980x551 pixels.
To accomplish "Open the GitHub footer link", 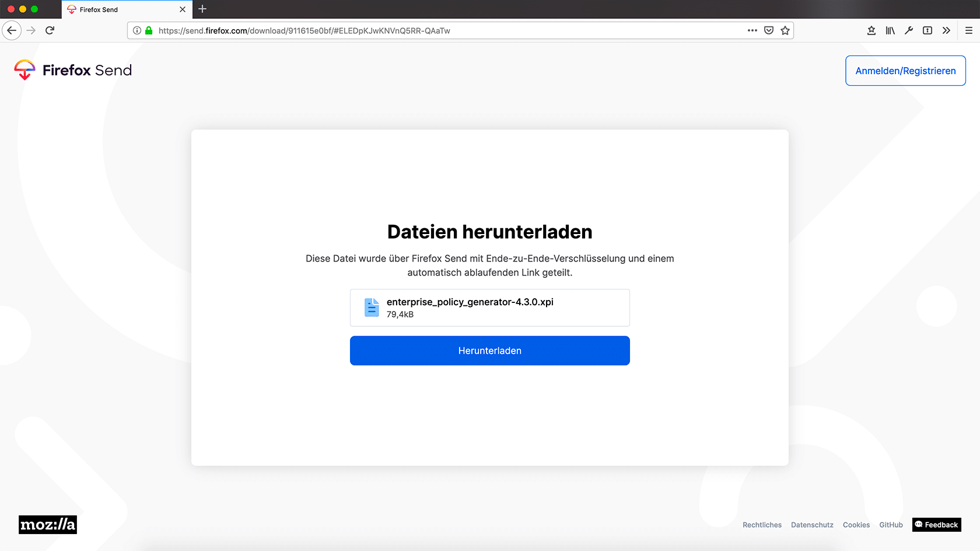I will pyautogui.click(x=891, y=525).
